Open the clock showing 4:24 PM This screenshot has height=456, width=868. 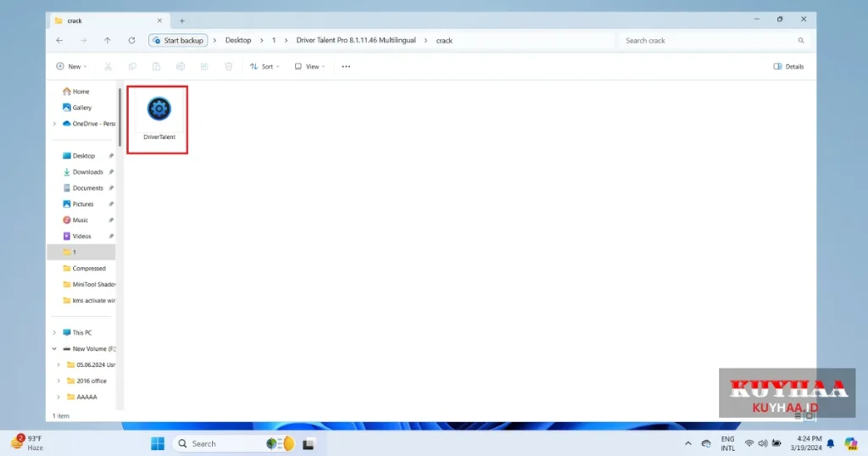806,443
